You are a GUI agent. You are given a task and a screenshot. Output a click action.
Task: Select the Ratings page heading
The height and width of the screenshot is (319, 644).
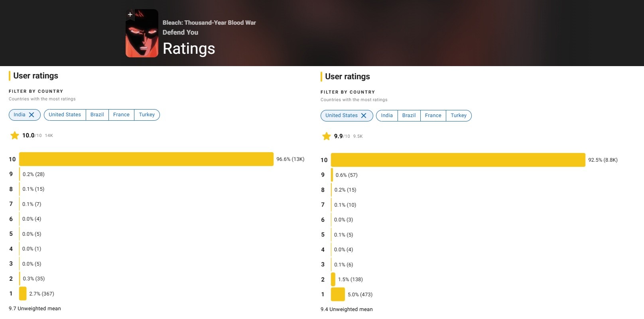[189, 49]
